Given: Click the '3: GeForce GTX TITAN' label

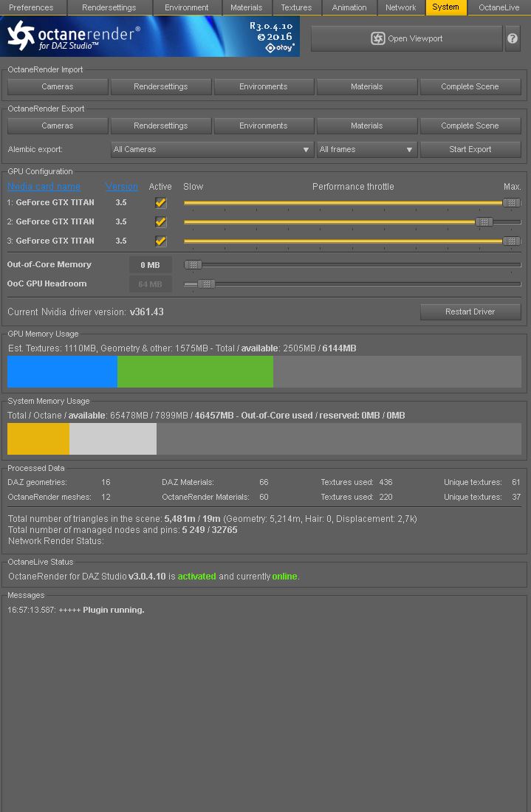Looking at the screenshot, I should click(x=51, y=241).
